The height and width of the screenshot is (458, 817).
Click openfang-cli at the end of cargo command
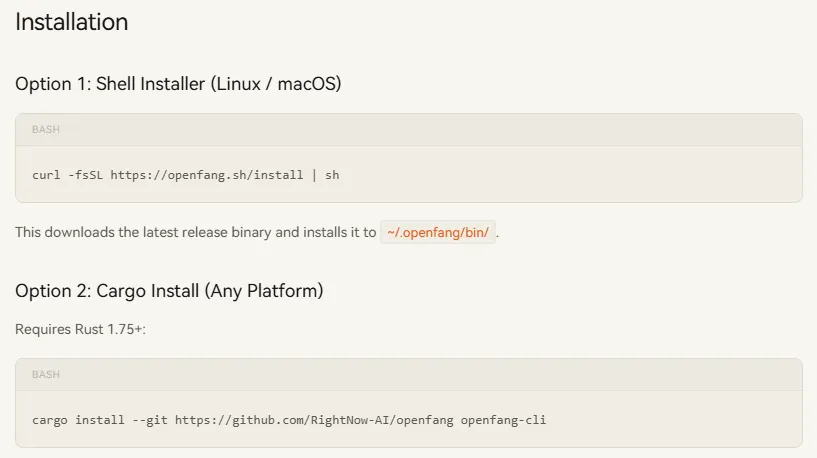pyautogui.click(x=503, y=420)
